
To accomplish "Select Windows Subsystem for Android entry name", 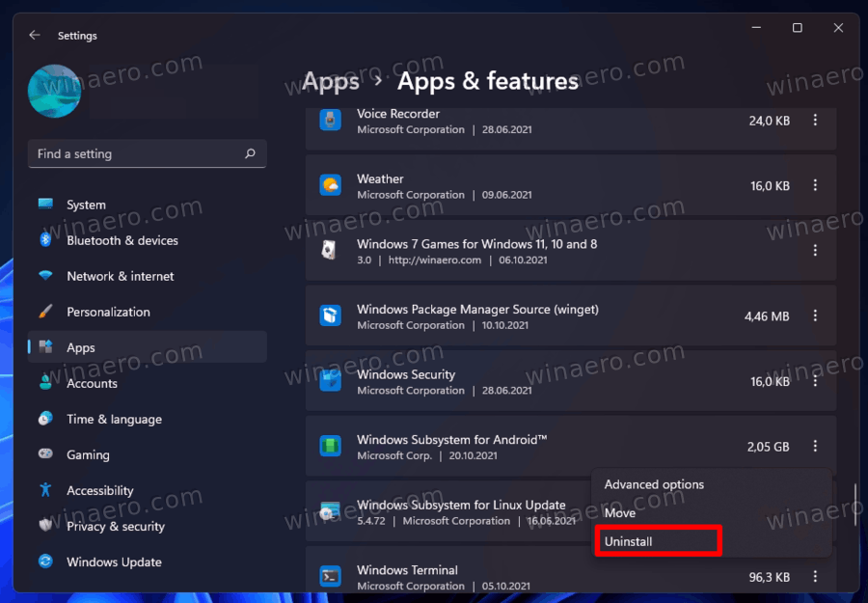I will pos(452,440).
